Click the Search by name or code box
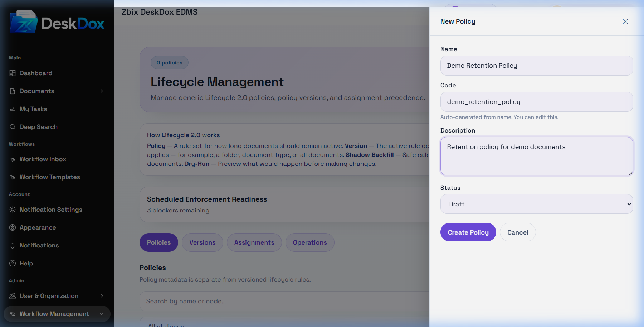 pos(284,301)
